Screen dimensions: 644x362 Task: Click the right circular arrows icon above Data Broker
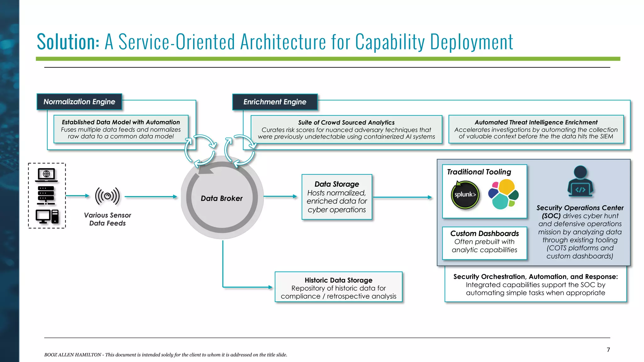(x=240, y=151)
